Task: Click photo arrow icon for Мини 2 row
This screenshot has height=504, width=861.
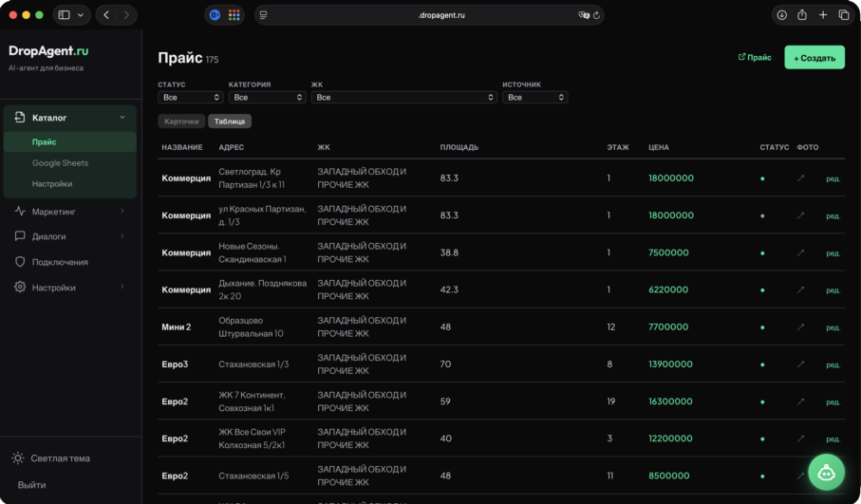Action: pyautogui.click(x=800, y=327)
